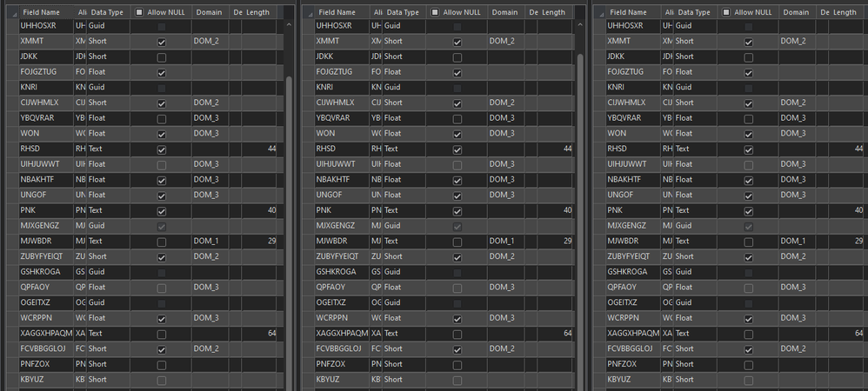
Task: Click Length column header in middle table
Action: point(555,12)
